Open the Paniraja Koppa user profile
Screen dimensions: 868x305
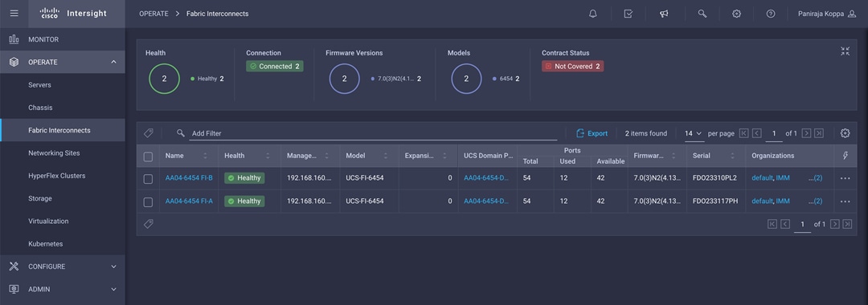827,14
